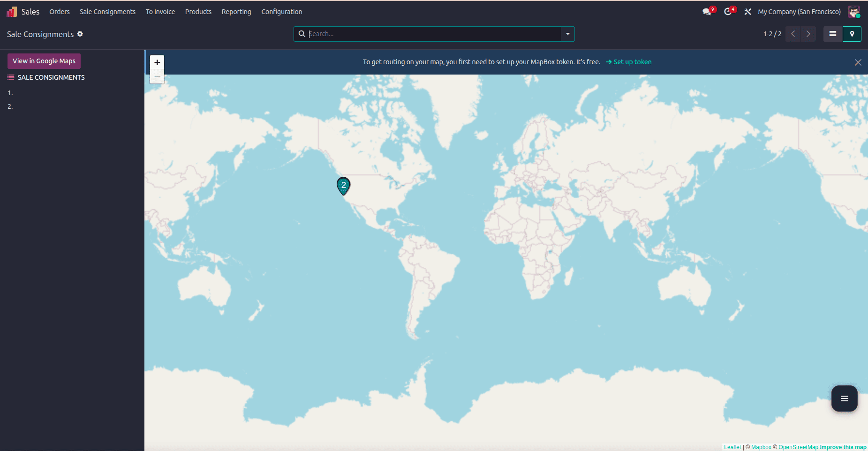Dismiss the MapBox token banner
Viewport: 868px width, 451px height.
click(858, 62)
